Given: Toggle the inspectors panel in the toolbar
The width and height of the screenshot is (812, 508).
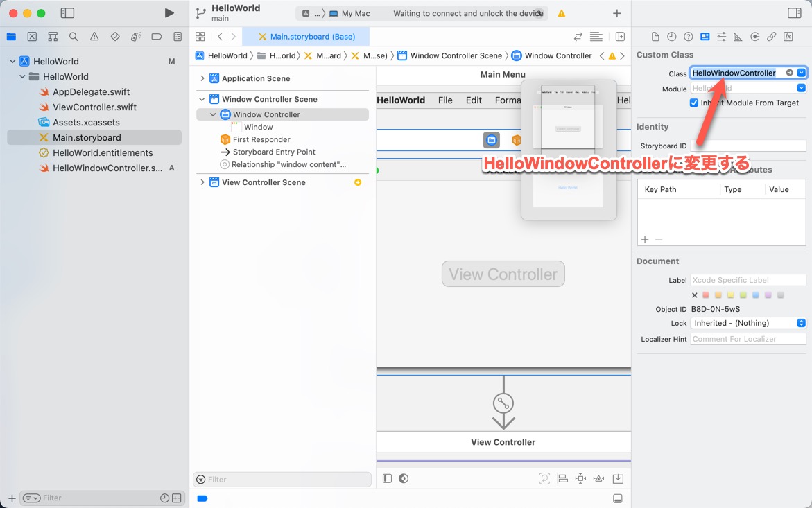Looking at the screenshot, I should click(795, 13).
